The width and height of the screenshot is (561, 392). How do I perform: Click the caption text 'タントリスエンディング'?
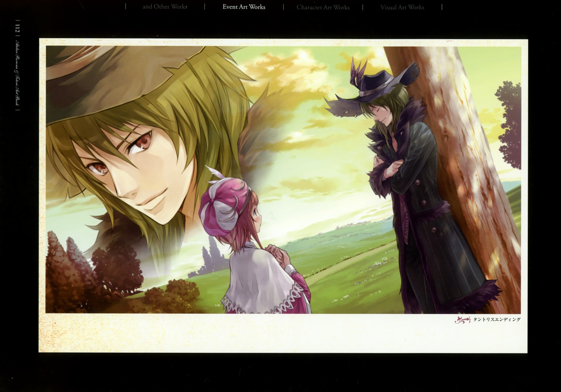[497, 320]
